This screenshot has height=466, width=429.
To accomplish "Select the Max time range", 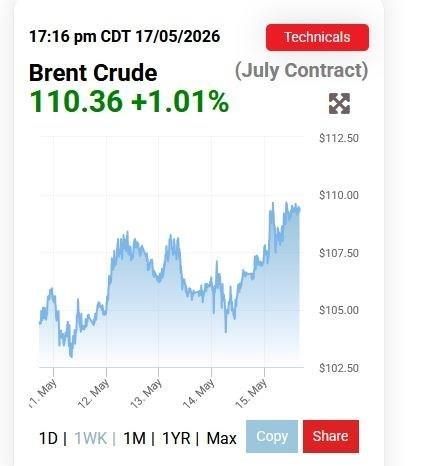I will pos(221,438).
